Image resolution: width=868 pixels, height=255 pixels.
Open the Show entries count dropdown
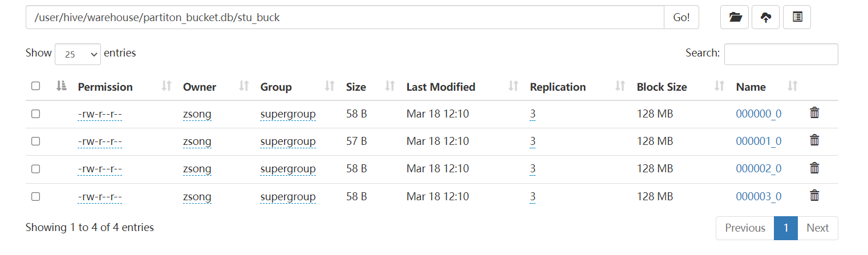(x=78, y=54)
